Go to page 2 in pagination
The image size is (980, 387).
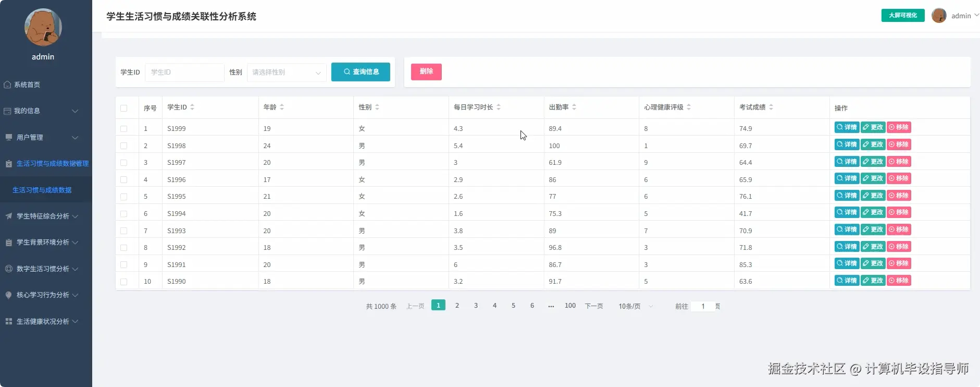coord(457,306)
